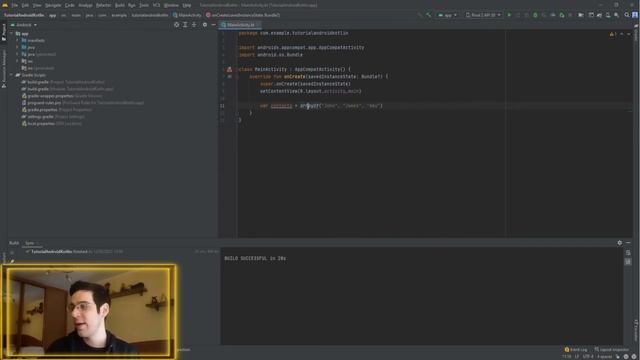Viewport: 640px width, 360px height.
Task: Open the app run configuration dropdown
Action: pyautogui.click(x=447, y=15)
